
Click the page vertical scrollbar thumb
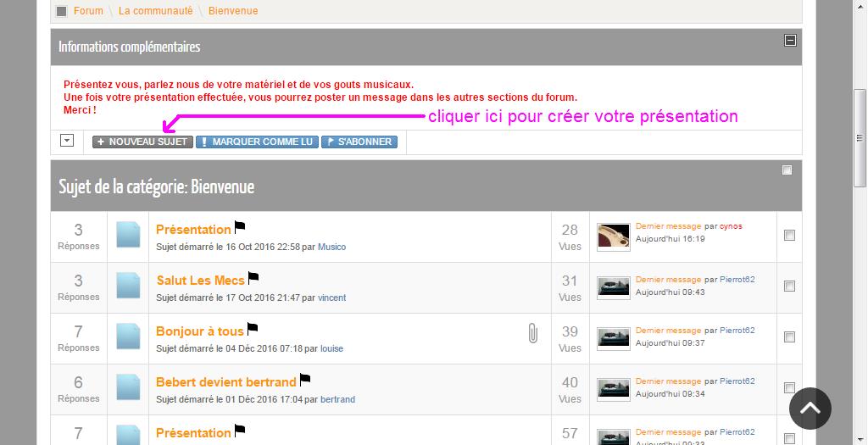860,136
